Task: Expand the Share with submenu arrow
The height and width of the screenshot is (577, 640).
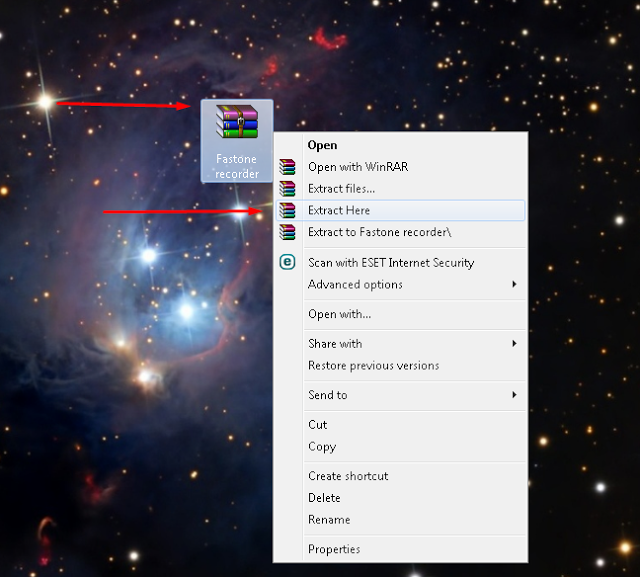Action: coord(514,344)
